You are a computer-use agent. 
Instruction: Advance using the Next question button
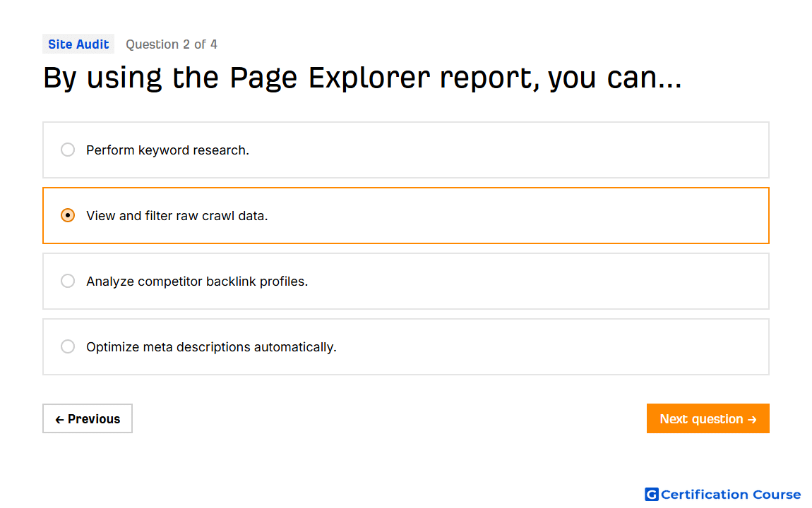(708, 418)
